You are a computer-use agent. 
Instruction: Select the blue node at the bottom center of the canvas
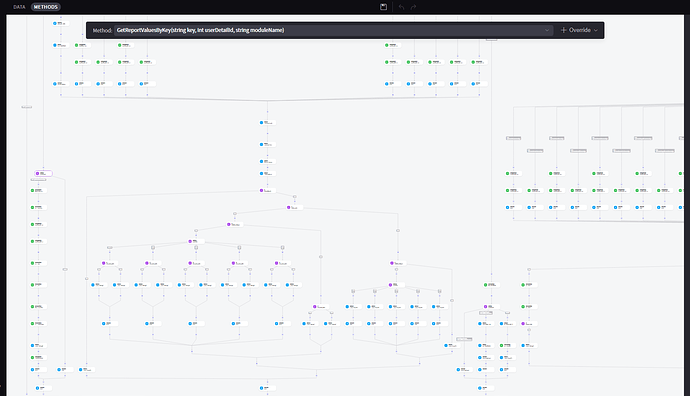(267, 388)
